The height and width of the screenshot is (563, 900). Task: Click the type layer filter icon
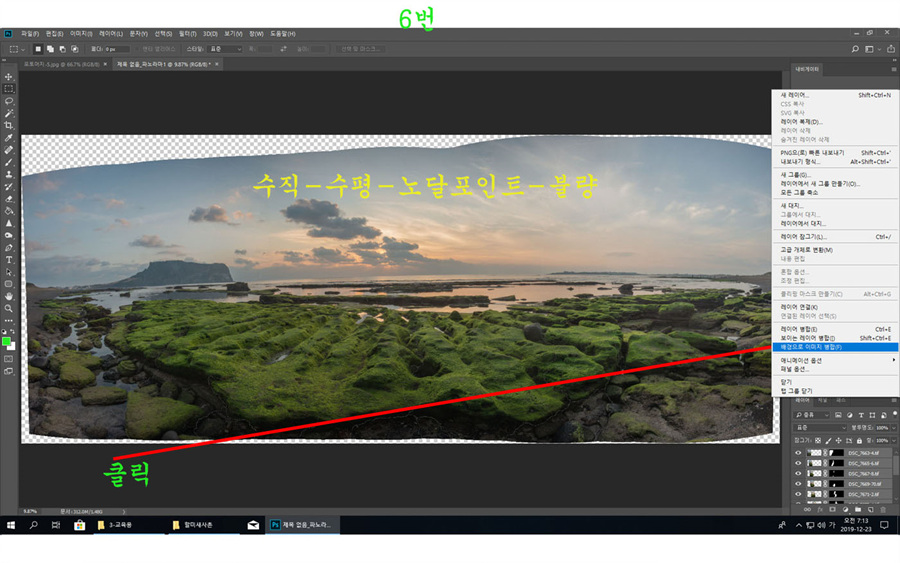[861, 415]
